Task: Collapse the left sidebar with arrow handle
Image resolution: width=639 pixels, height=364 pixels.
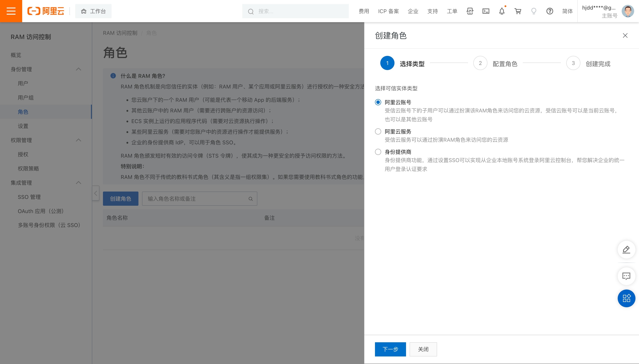Action: point(96,193)
